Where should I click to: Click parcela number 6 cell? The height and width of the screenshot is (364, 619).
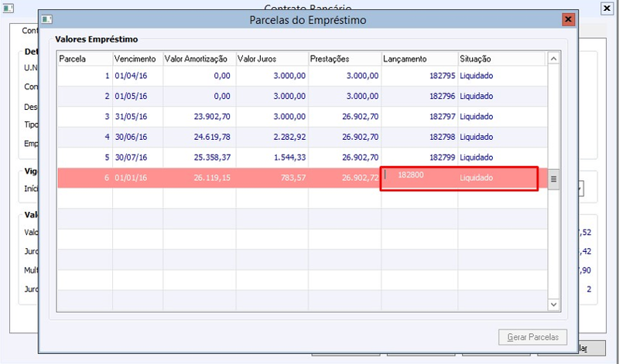[85, 178]
